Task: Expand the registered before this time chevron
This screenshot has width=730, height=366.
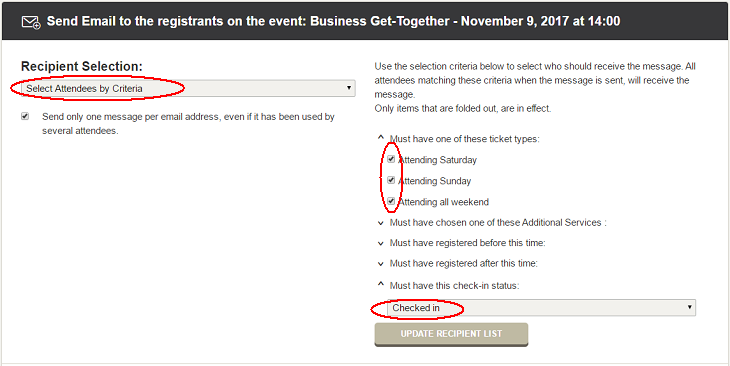Action: [381, 244]
